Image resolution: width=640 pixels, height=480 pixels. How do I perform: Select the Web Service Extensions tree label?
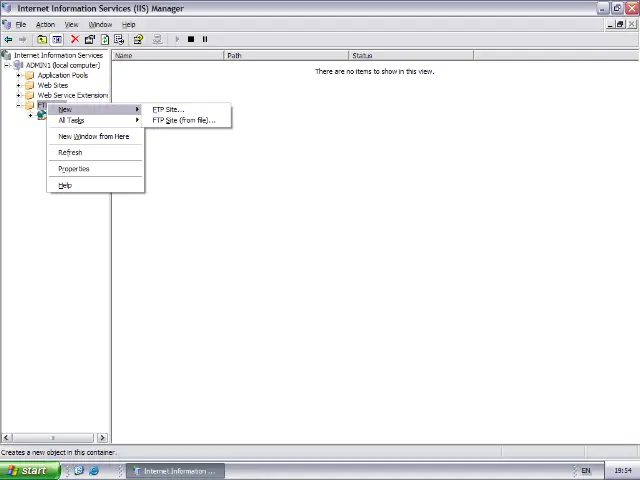pos(73,95)
